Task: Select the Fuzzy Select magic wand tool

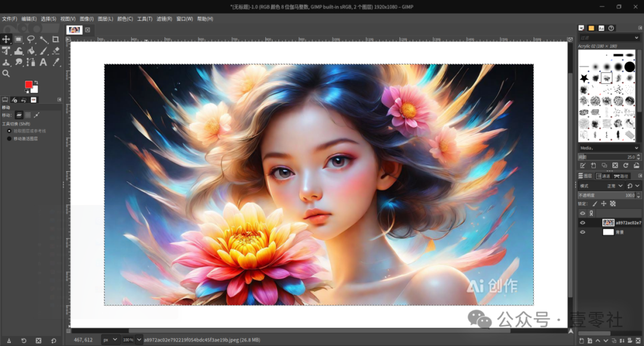Action: (44, 39)
